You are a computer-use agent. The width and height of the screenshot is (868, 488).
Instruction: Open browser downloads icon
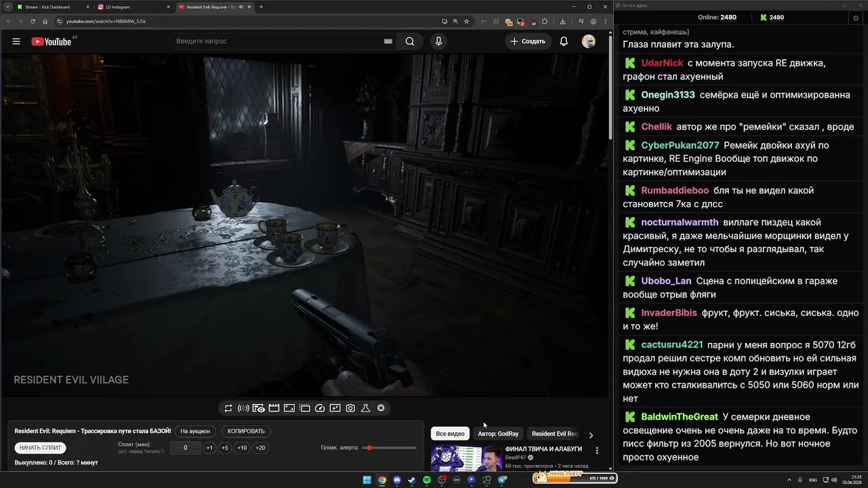pyautogui.click(x=563, y=21)
